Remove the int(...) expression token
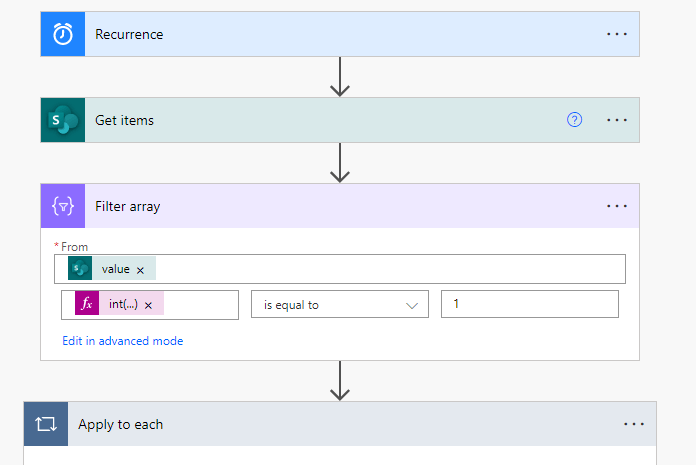 pyautogui.click(x=148, y=305)
